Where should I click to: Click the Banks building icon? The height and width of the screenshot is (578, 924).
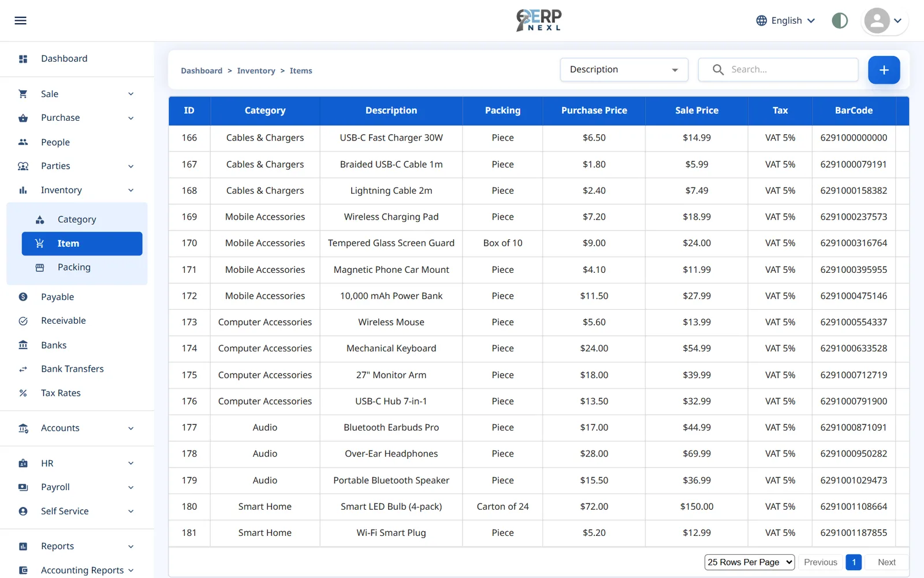23,345
